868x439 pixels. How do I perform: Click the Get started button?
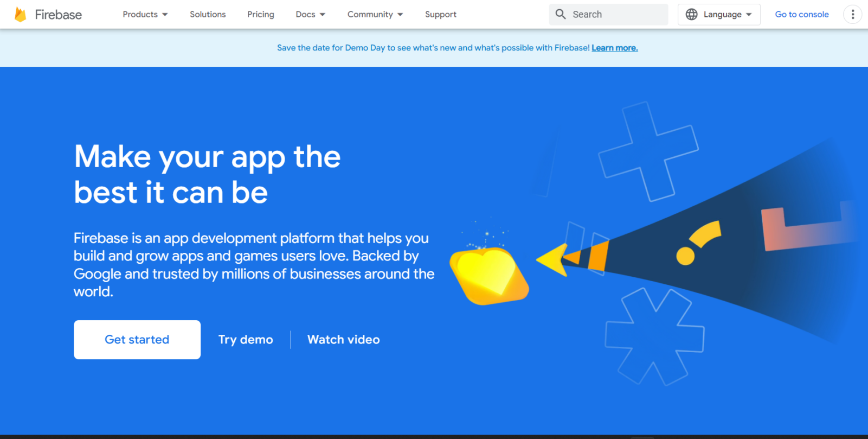137,340
